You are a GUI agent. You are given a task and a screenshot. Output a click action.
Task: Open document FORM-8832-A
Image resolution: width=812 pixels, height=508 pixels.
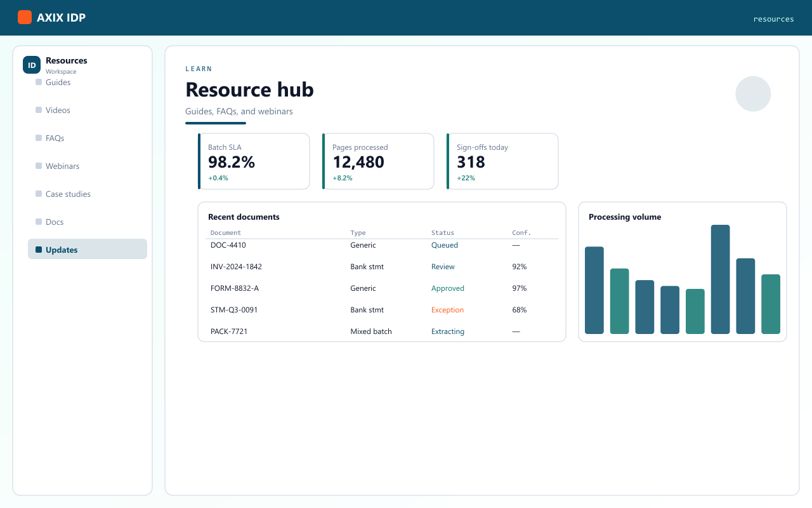click(235, 288)
